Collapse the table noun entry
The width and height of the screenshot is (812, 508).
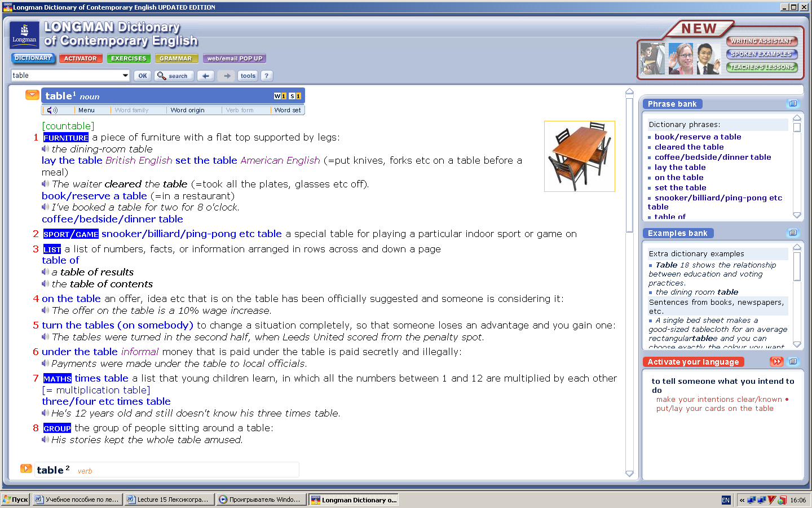[32, 95]
